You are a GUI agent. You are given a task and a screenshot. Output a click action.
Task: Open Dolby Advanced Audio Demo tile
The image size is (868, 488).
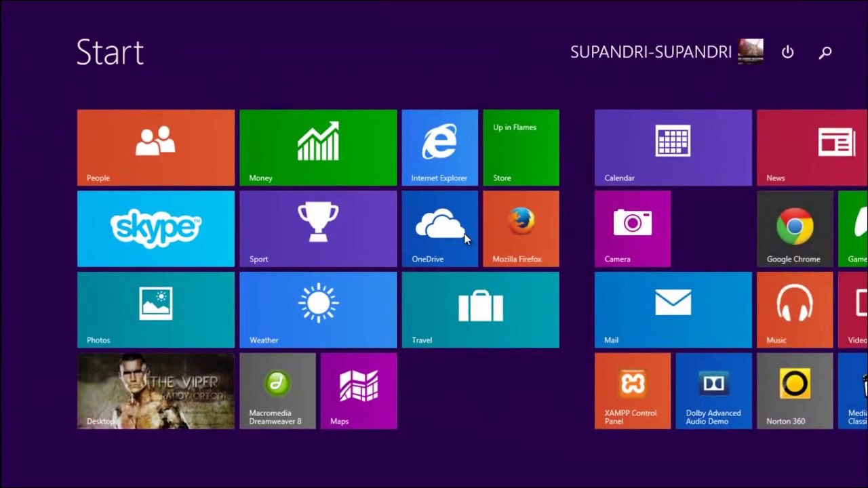tap(714, 391)
